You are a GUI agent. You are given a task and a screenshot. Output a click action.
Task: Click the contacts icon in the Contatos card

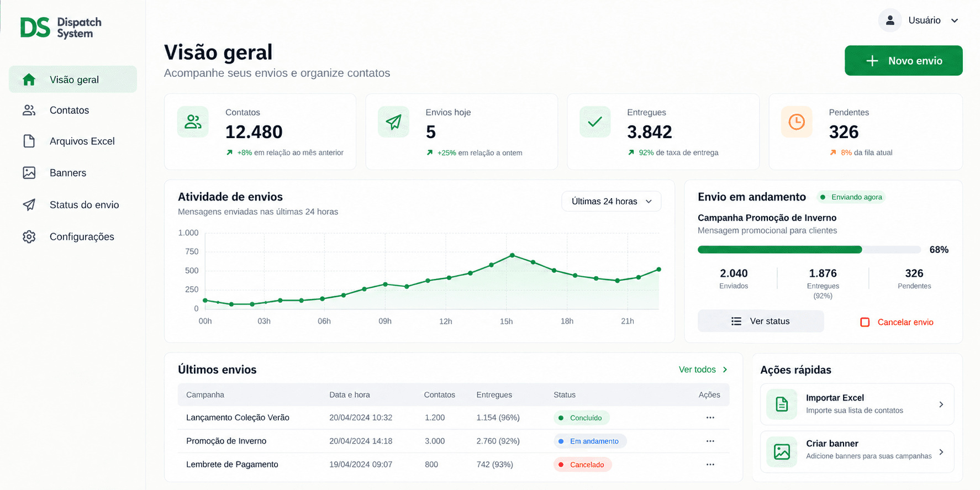pos(193,122)
